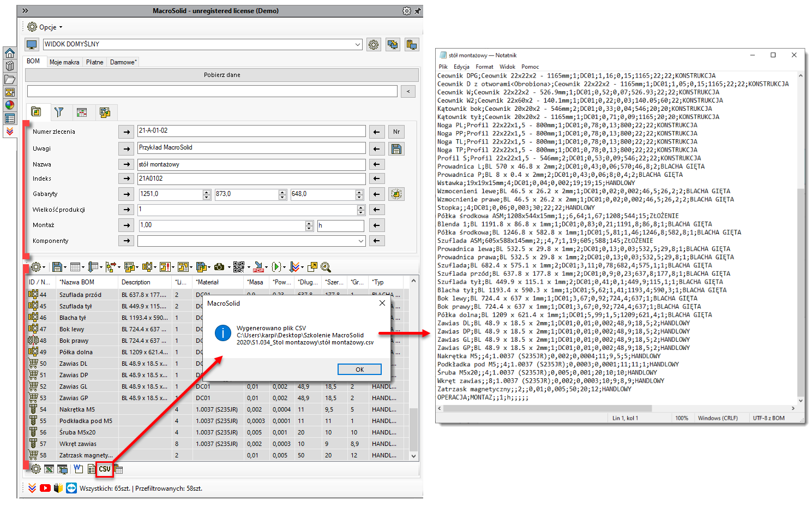812x506 pixels.
Task: Click the color sphere icon in left sidebar
Action: (10, 105)
